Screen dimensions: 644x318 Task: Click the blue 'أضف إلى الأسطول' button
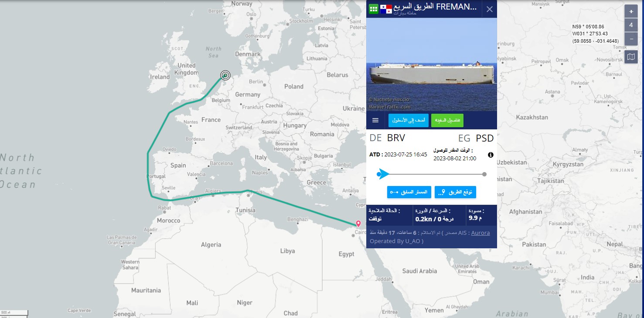click(402, 120)
